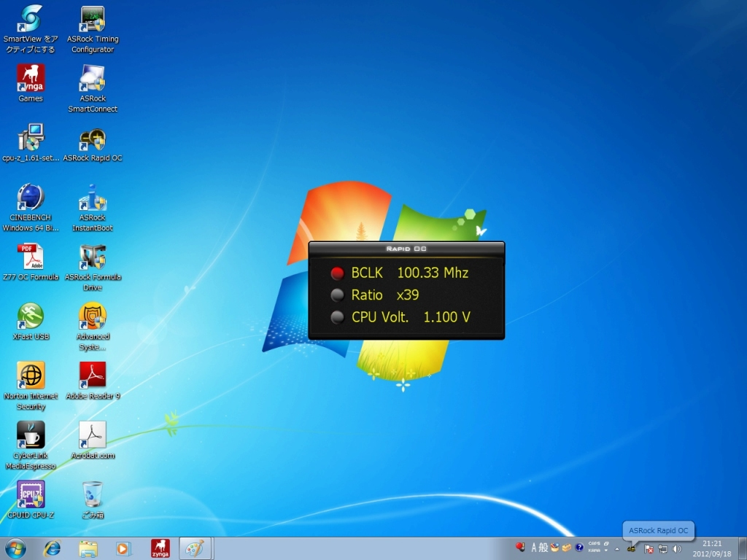The width and height of the screenshot is (747, 560).
Task: Click the Rapid OC window title bar
Action: [x=406, y=249]
